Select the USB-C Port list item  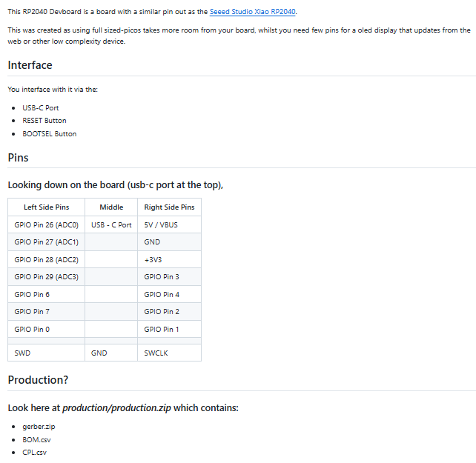tap(41, 107)
